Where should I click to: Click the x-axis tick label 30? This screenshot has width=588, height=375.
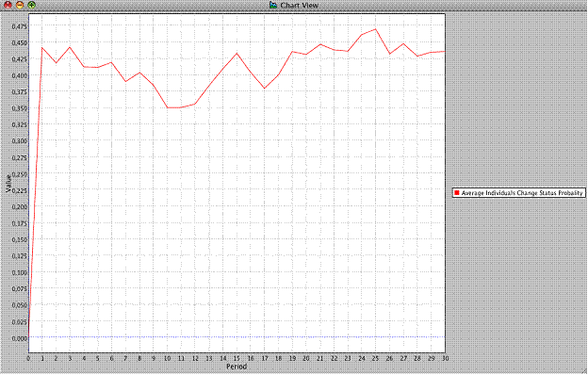445,358
